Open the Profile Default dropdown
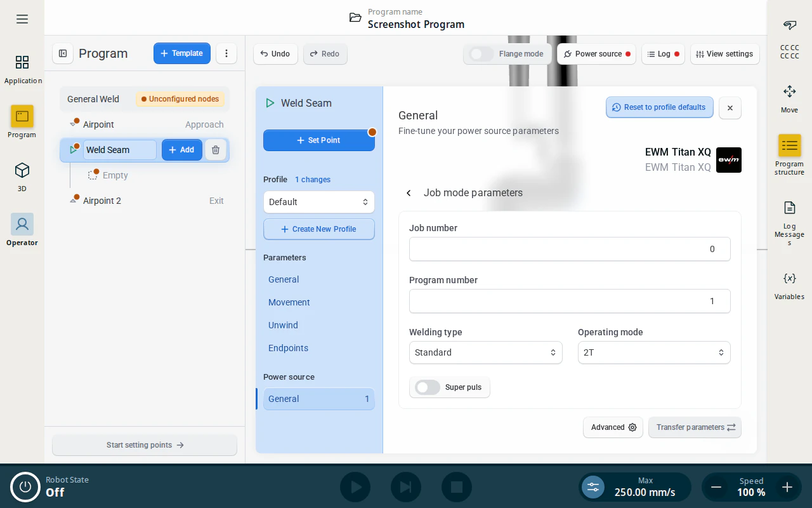 [x=319, y=202]
